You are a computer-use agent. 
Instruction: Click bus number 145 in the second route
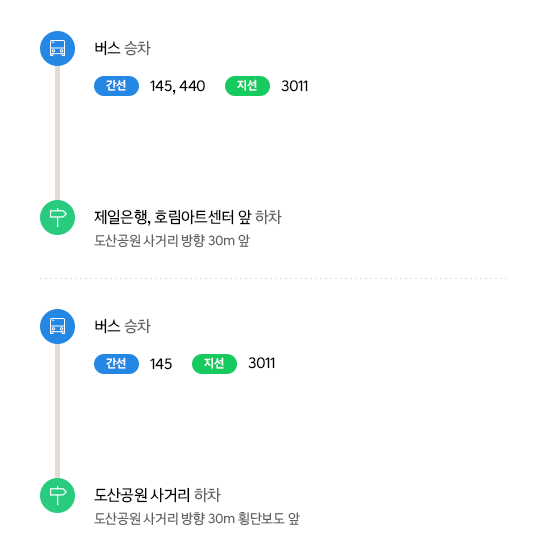(x=161, y=364)
